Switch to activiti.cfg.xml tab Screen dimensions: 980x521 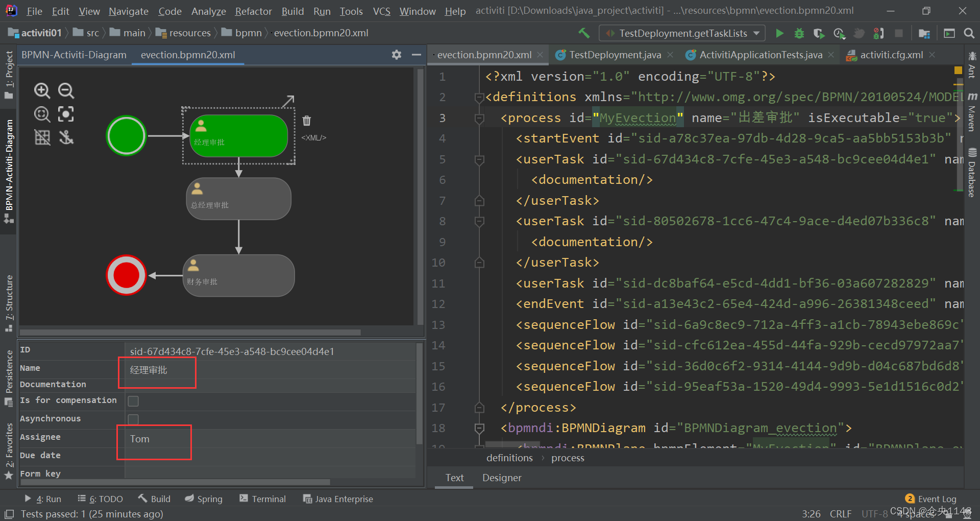[891, 55]
